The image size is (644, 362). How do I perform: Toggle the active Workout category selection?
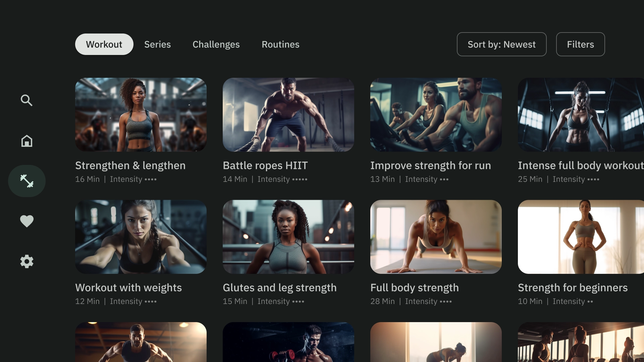click(104, 44)
